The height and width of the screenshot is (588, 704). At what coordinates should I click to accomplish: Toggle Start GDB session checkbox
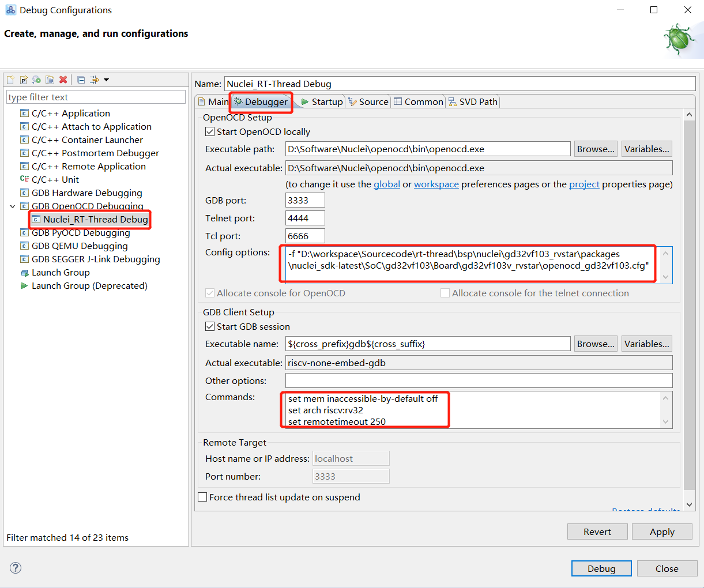[210, 327]
